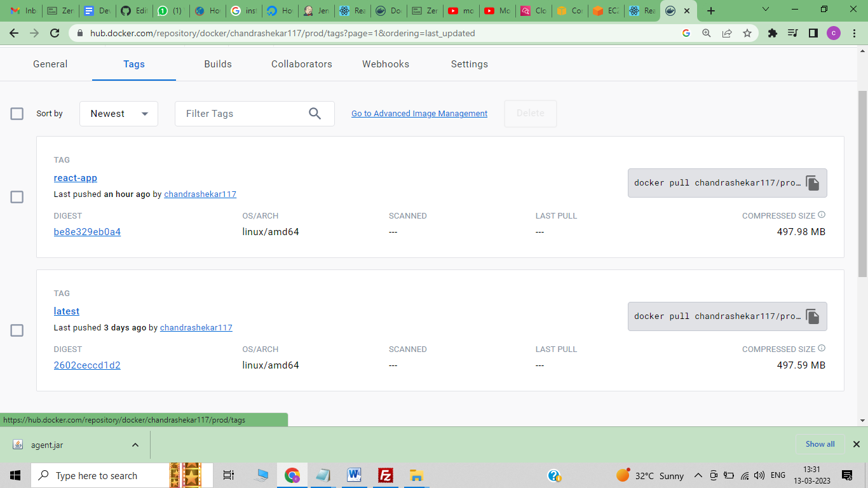Go to Advanced Image Management
Viewport: 868px width, 488px height.
pos(419,113)
